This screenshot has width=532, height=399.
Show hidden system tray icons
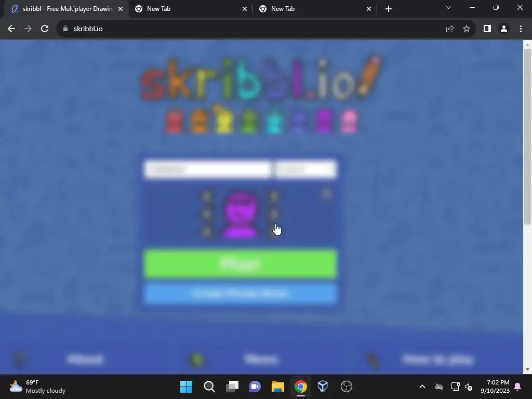422,387
